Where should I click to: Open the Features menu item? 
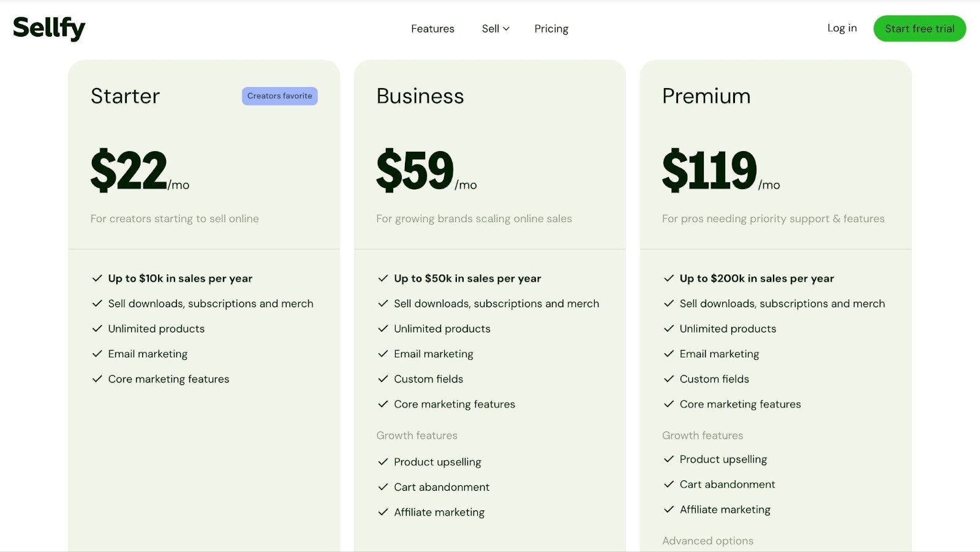point(432,28)
